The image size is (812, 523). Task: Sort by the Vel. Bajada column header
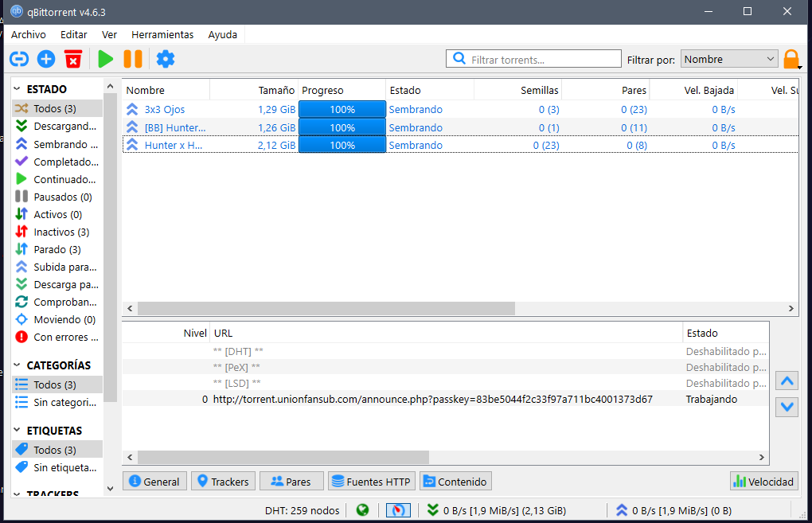pos(694,90)
